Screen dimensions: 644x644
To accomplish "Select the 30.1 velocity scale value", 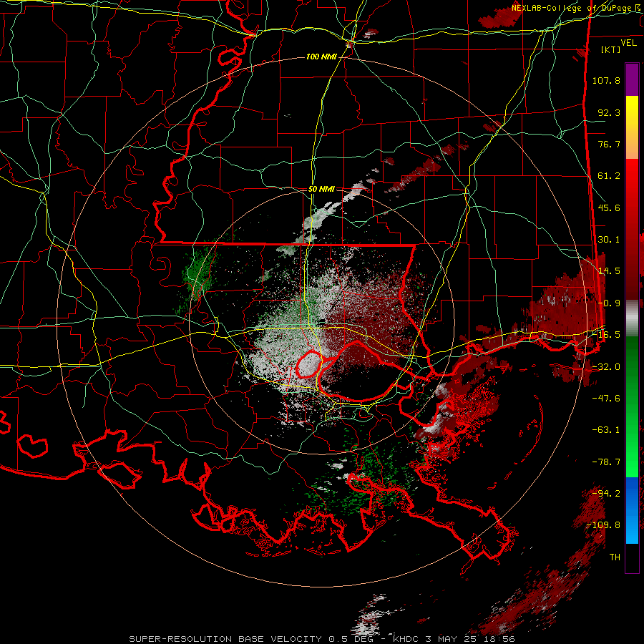I will pos(609,240).
